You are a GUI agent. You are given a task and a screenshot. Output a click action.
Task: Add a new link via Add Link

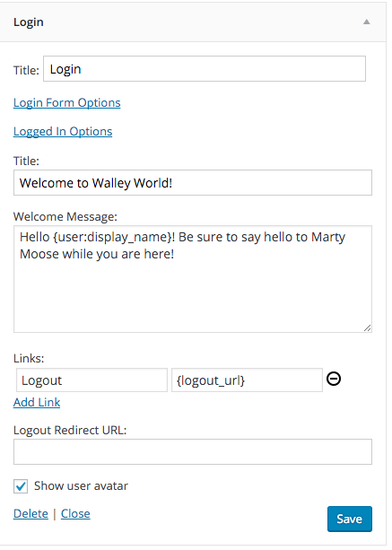37,402
